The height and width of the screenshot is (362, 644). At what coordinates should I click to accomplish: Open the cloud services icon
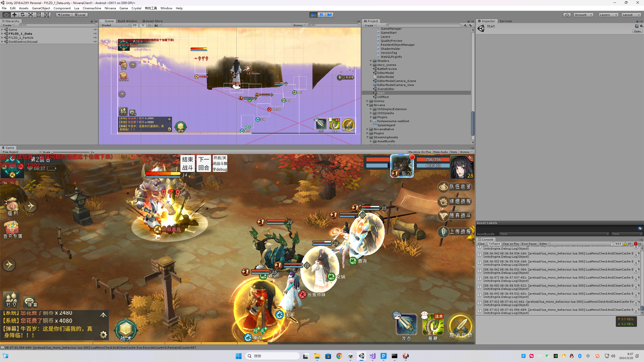point(567,15)
